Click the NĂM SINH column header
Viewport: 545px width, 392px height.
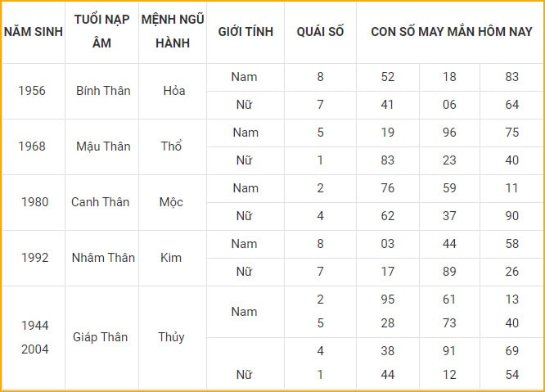point(34,32)
